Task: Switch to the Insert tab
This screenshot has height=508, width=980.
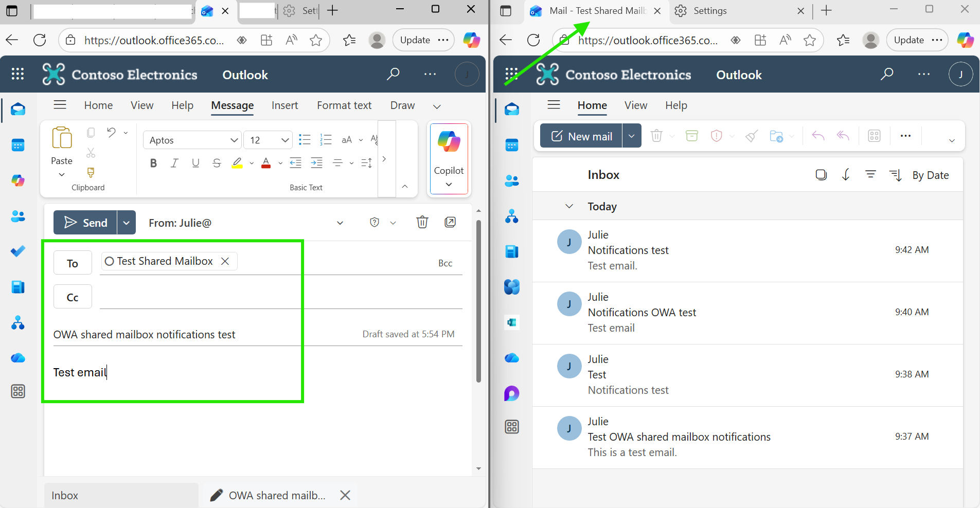Action: 284,105
